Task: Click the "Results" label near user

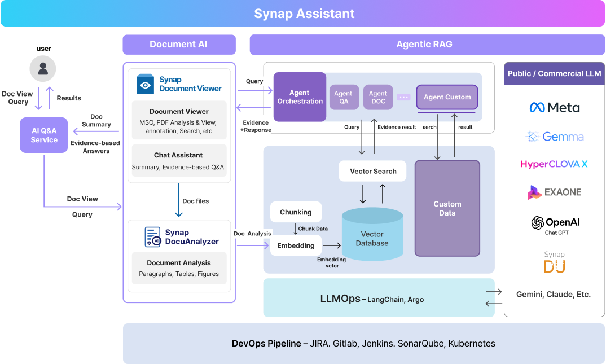Action: tap(69, 98)
